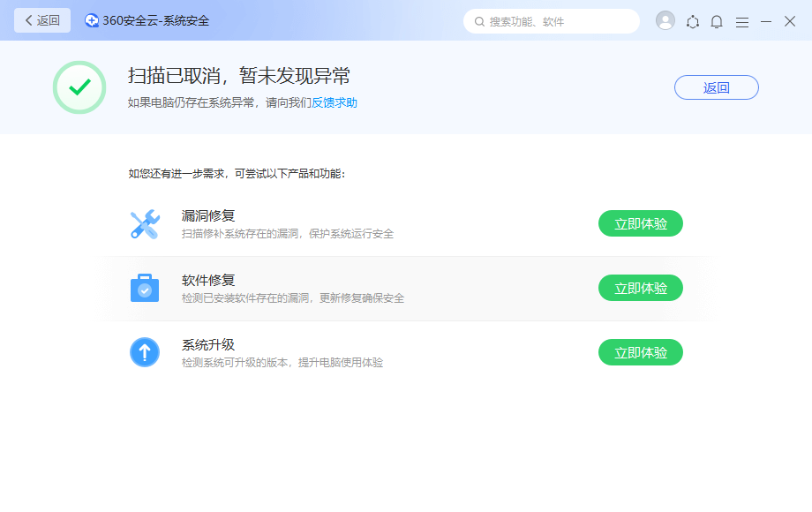Focus the 搜索功能、软件 search field
Viewport: 812px width, 512px height.
(x=552, y=21)
